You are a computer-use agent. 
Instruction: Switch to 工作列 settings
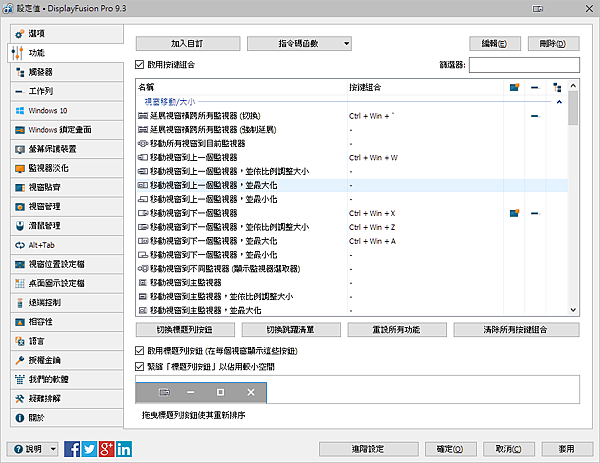pos(67,91)
